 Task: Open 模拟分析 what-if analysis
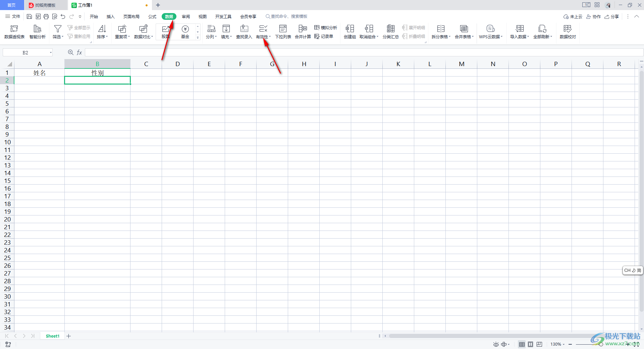[x=326, y=28]
